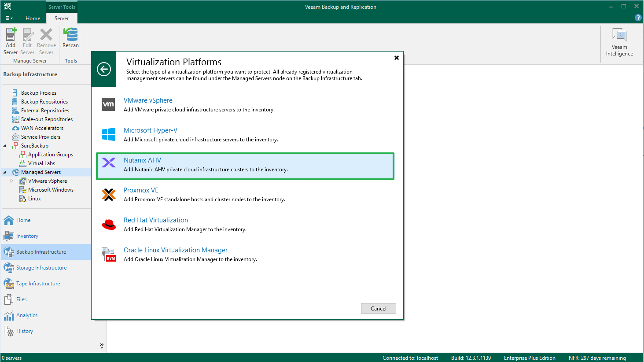Screen dimensions: 644x362
Task: Switch to the Server ribbon tab
Action: pyautogui.click(x=62, y=18)
